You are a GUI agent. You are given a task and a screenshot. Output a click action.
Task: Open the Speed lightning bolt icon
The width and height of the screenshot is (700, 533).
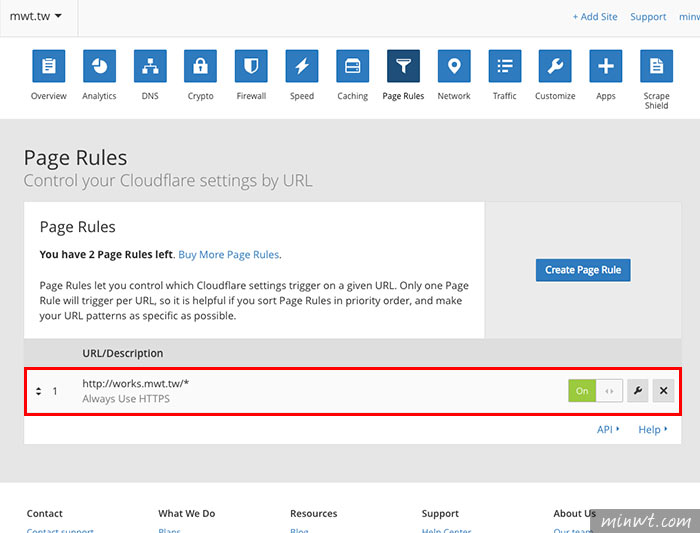coord(302,66)
